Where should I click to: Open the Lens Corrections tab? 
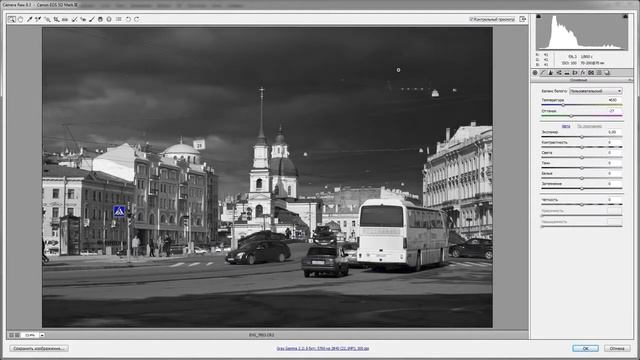point(575,73)
